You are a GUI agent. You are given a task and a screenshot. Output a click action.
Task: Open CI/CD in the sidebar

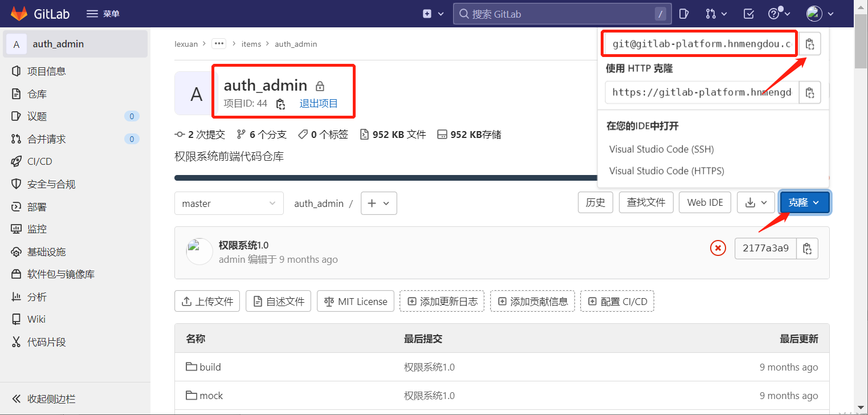click(40, 161)
